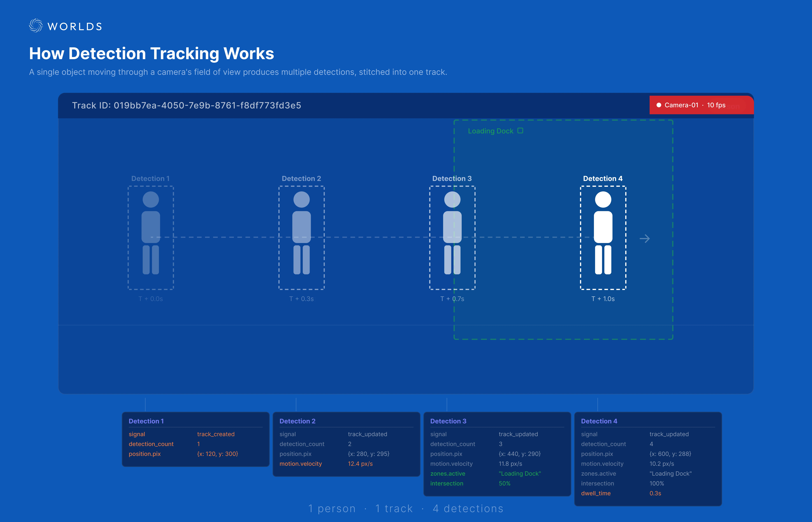Click the 4 detections footer text
Image resolution: width=812 pixels, height=522 pixels.
[468, 508]
